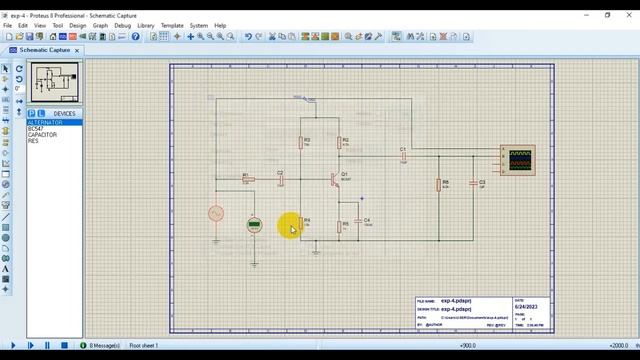Pick the Wire Label Mode tool

[x=5, y=100]
